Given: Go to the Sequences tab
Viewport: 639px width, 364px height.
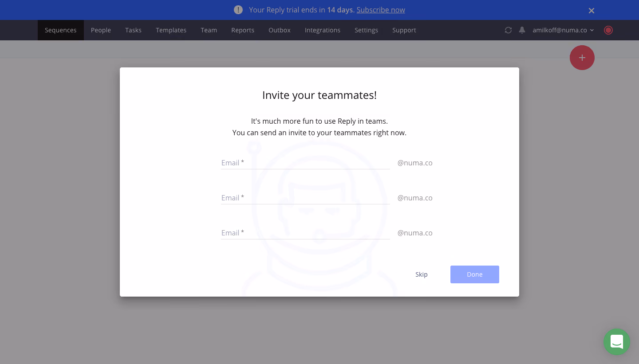Looking at the screenshot, I should [61, 30].
